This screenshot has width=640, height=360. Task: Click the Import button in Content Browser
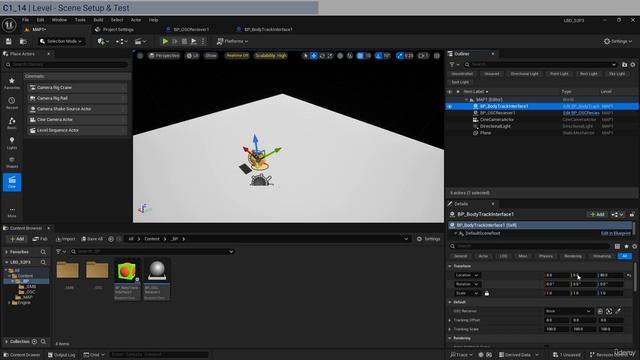point(66,239)
